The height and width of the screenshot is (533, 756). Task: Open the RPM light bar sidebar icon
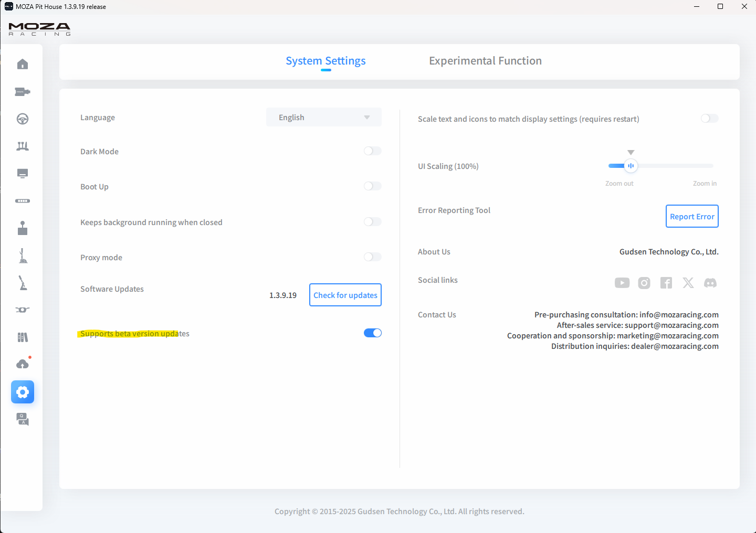coord(23,201)
